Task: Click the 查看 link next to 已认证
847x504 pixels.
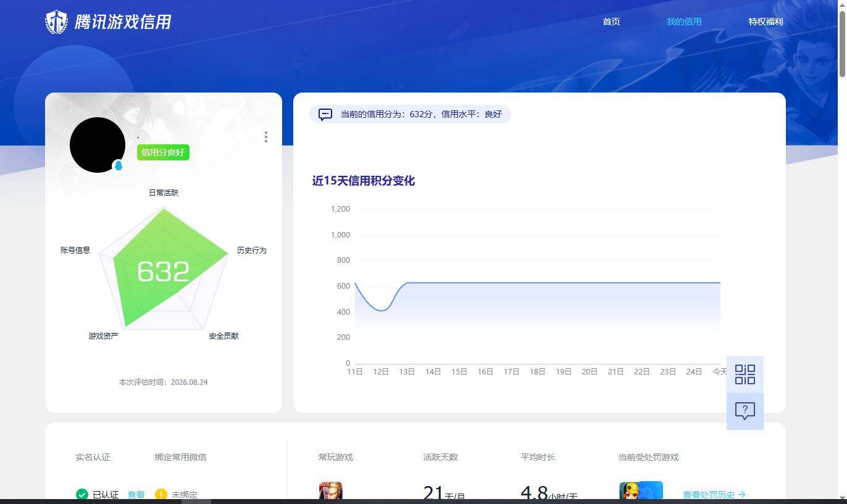Action: [x=136, y=495]
